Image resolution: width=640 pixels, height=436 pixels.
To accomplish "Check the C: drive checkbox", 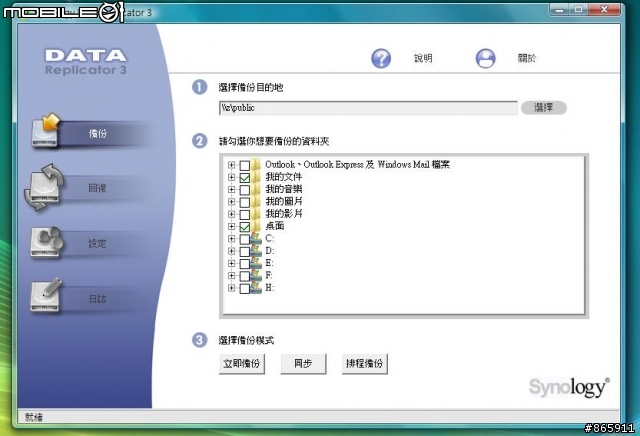I will pos(244,239).
